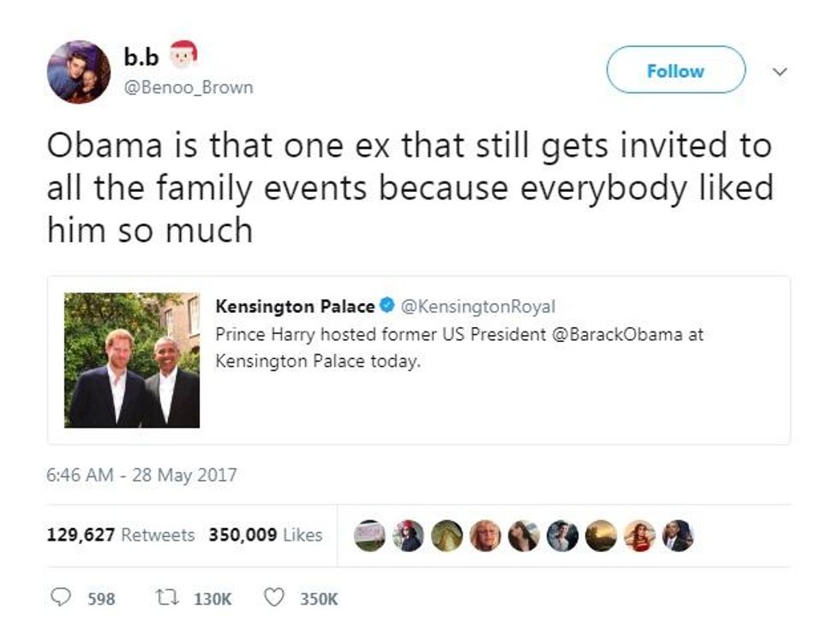Screen dimensions: 840x640
Task: Follow the @Benoo_Brown account
Action: coord(675,70)
